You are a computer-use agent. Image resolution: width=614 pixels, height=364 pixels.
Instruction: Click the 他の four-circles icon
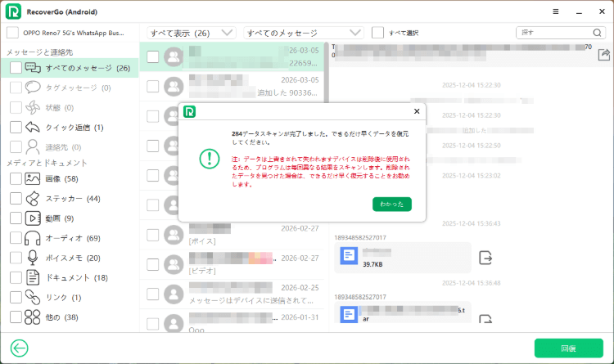coord(33,317)
